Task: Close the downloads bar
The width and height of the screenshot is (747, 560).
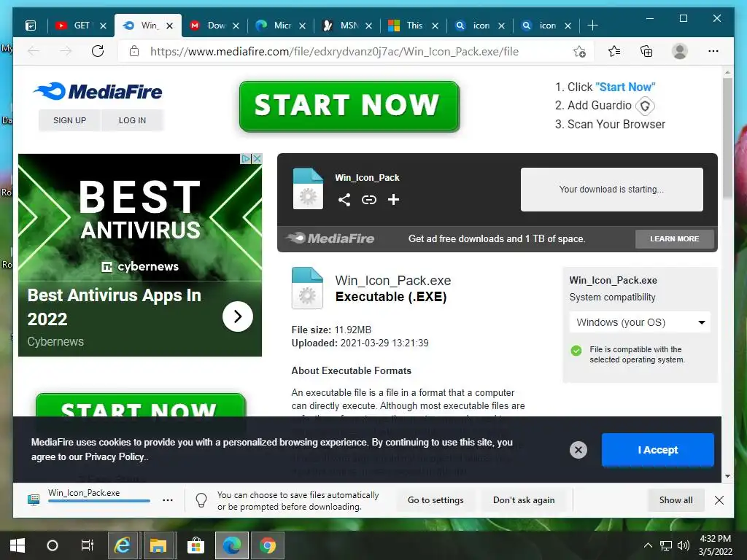Action: 719,500
